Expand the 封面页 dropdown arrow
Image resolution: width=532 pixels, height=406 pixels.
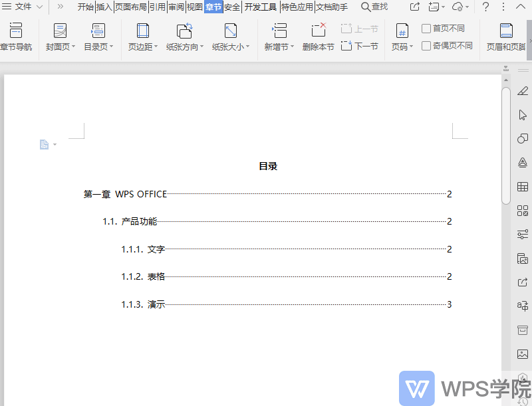[73, 47]
